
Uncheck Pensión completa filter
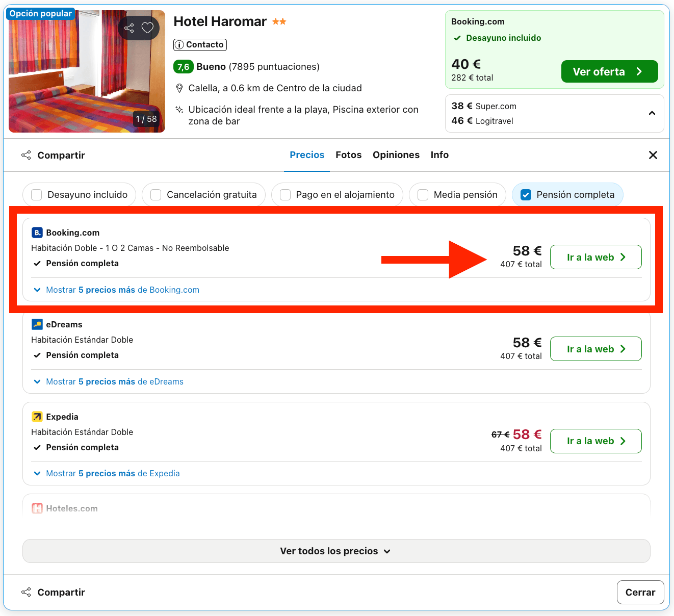(x=567, y=195)
